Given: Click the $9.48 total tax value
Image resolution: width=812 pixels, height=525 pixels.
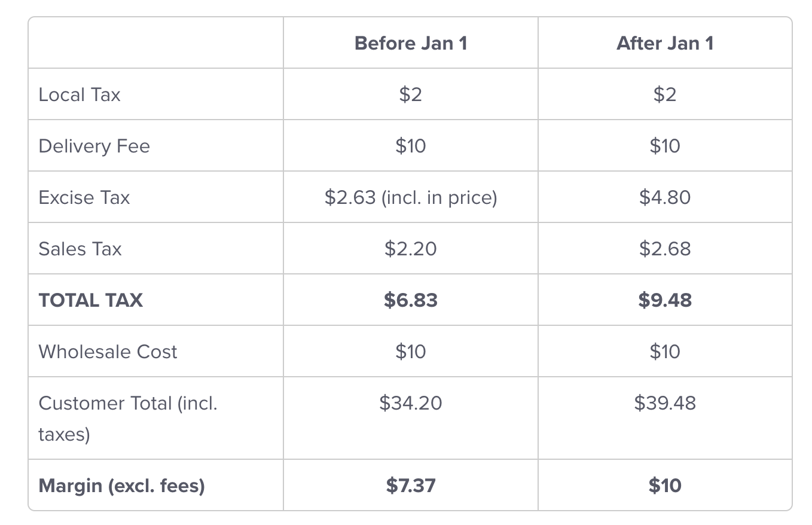Looking at the screenshot, I should (664, 300).
